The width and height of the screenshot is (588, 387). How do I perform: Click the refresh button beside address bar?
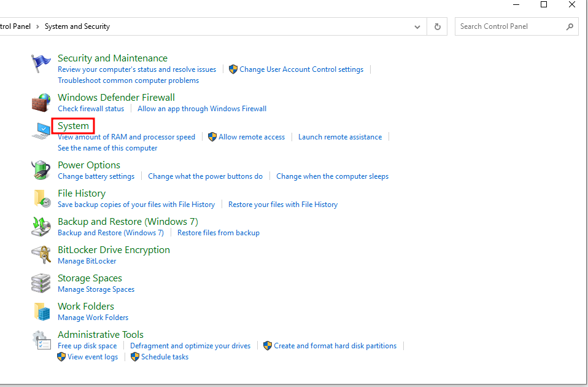(x=437, y=26)
